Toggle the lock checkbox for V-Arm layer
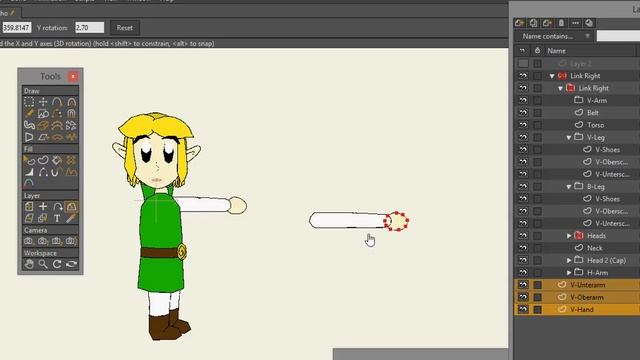The height and width of the screenshot is (360, 640). pyautogui.click(x=538, y=100)
